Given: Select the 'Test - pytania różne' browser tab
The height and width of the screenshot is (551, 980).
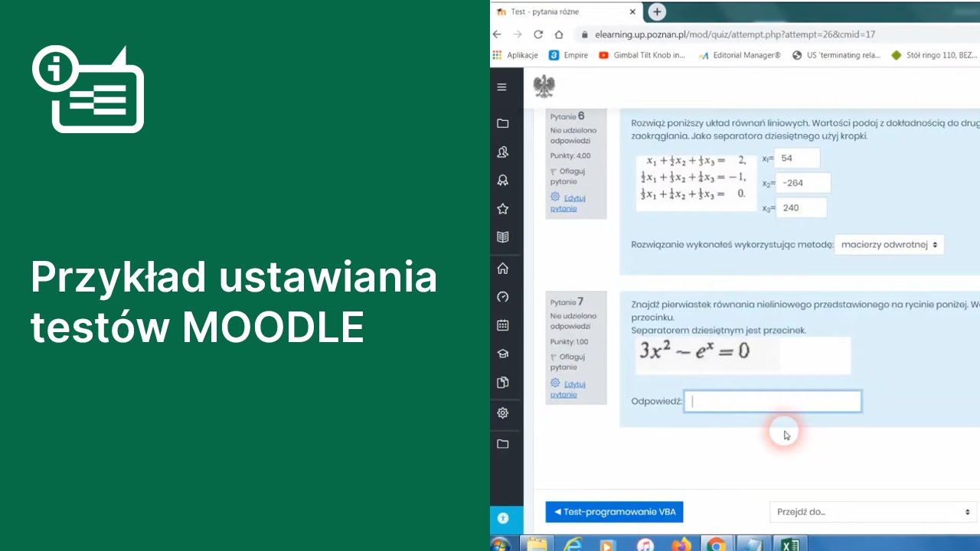Looking at the screenshot, I should tap(567, 12).
